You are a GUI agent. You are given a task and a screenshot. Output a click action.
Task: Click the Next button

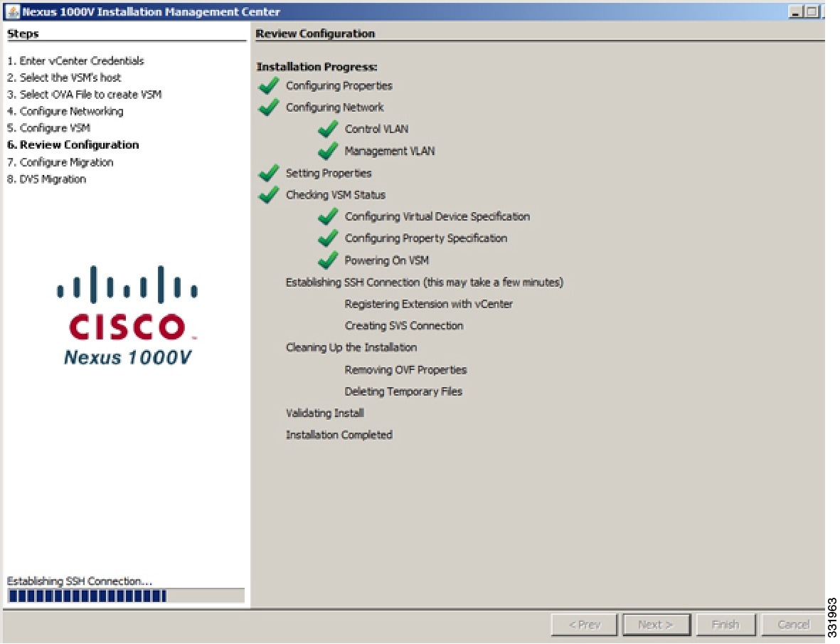point(656,625)
